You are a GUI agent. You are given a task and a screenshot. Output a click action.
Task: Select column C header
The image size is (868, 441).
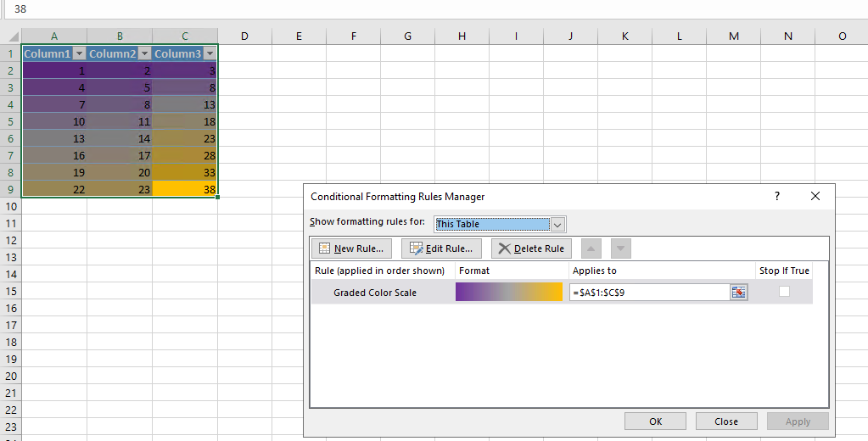tap(185, 36)
